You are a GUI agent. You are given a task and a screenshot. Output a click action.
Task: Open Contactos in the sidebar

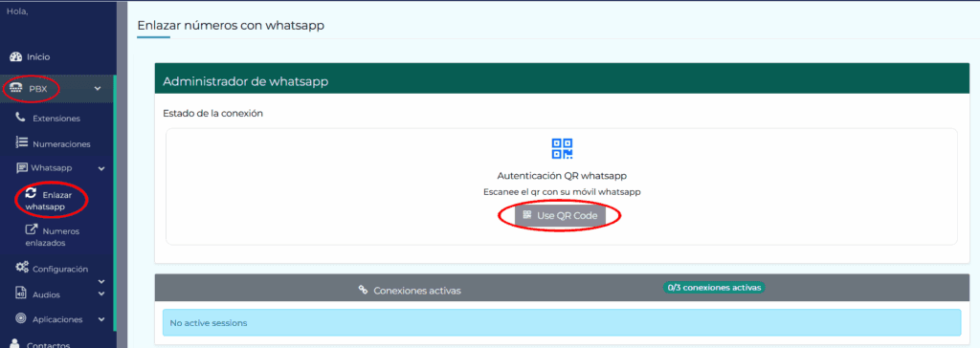point(48,345)
